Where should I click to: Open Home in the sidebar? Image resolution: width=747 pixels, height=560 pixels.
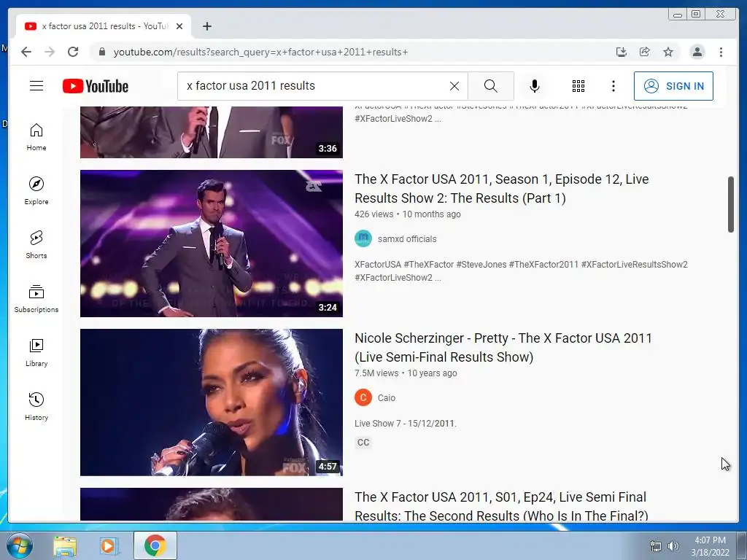36,137
